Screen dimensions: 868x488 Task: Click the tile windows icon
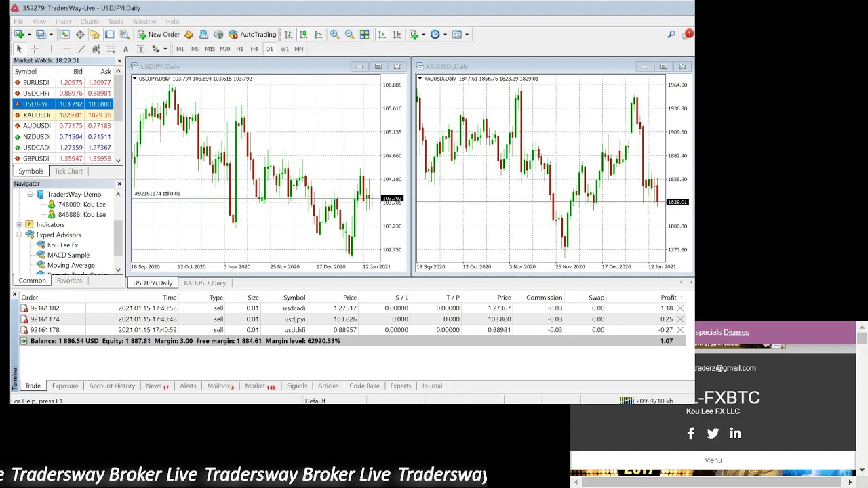pos(364,34)
